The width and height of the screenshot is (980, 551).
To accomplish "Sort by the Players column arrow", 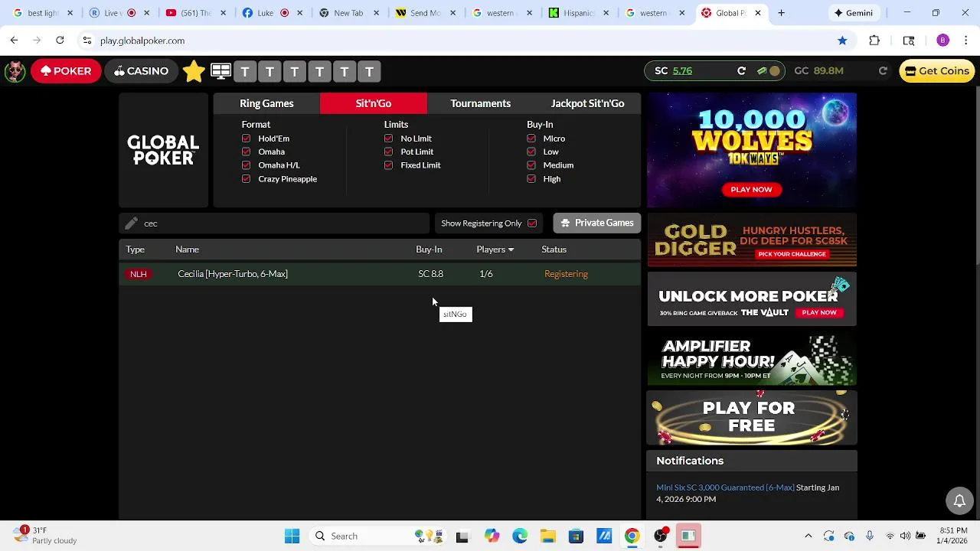I will (511, 249).
